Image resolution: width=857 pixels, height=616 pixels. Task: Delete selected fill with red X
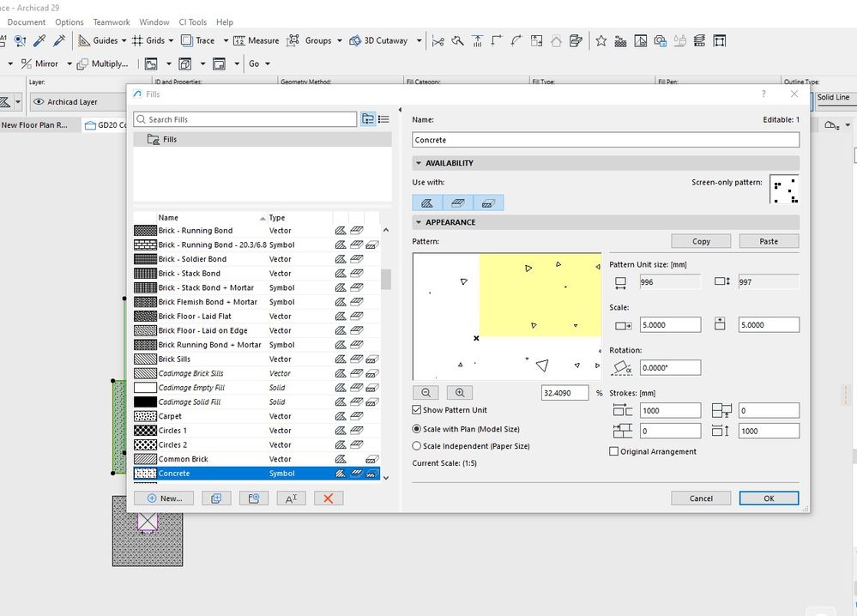click(328, 498)
